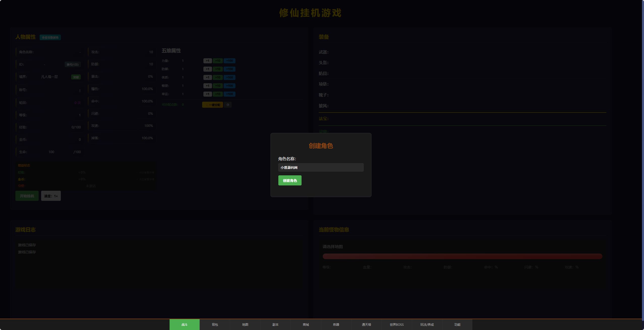Add +100 to 体质

(x=229, y=77)
